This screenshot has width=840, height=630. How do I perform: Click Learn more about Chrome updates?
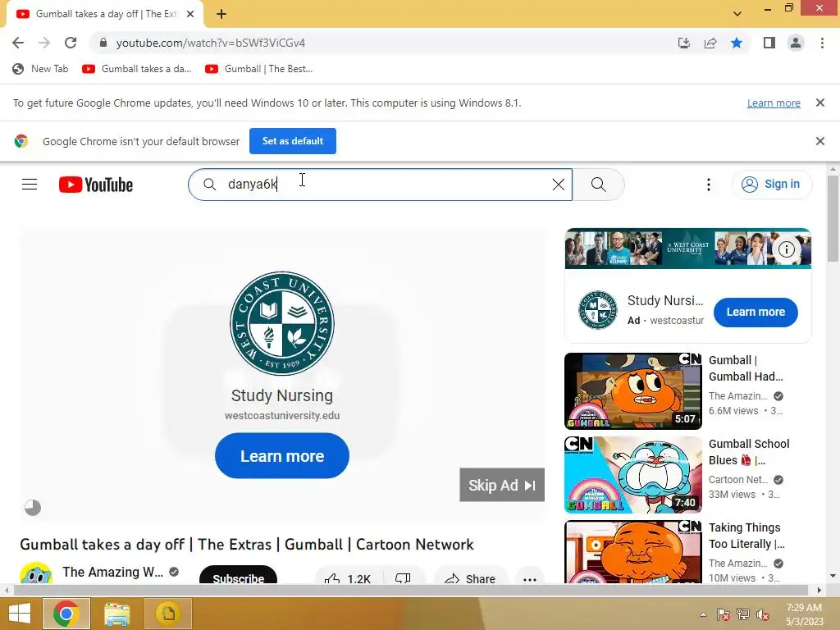point(774,103)
